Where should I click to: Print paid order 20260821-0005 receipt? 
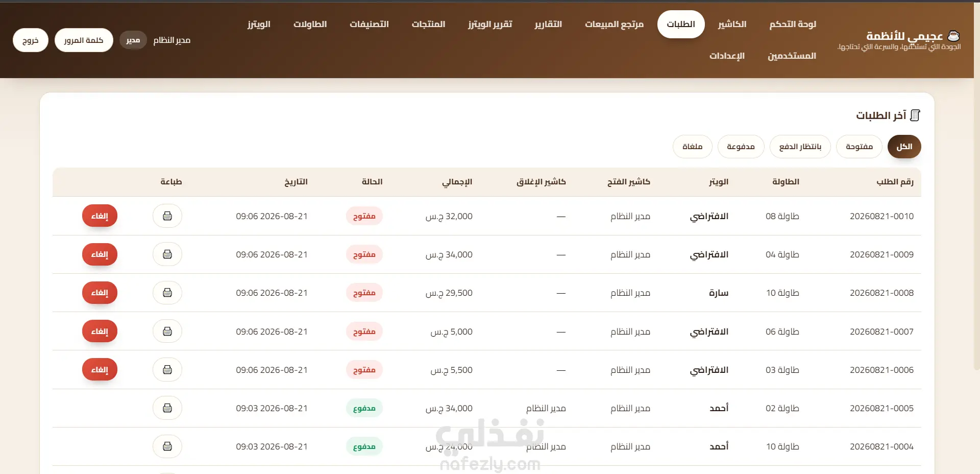click(167, 408)
